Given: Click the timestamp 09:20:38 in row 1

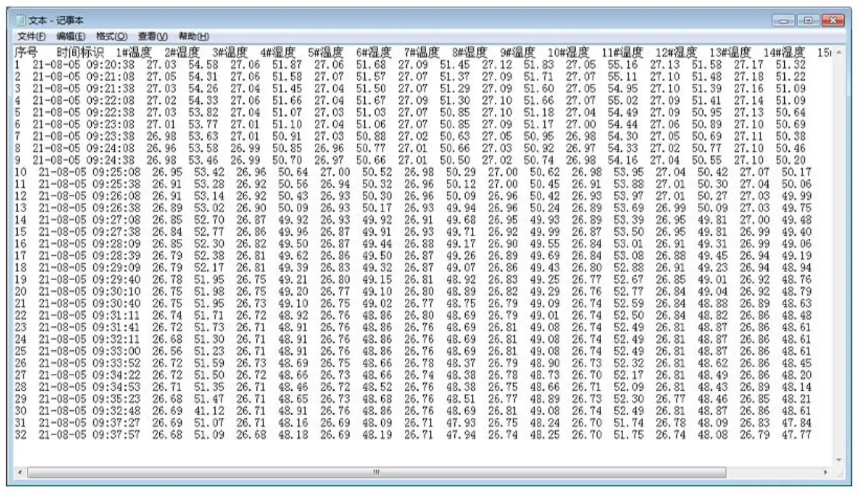Looking at the screenshot, I should 110,64.
